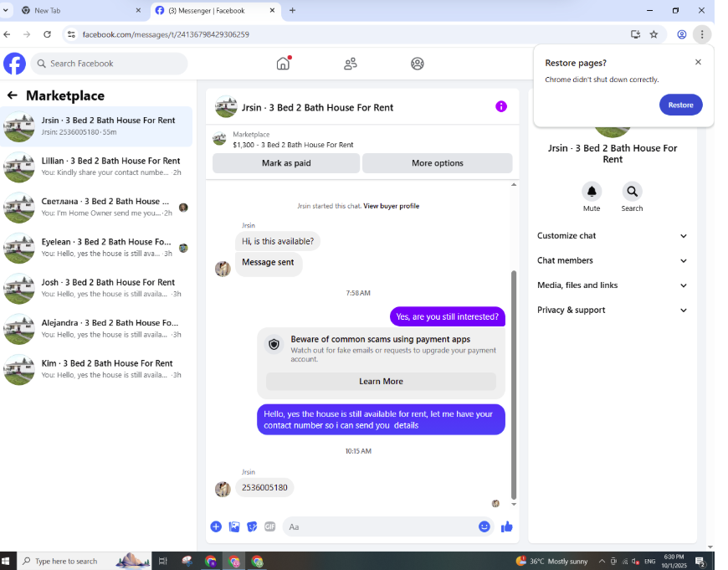This screenshot has height=570, width=728.
Task: Click the chat scroll up arrow
Action: (514, 185)
